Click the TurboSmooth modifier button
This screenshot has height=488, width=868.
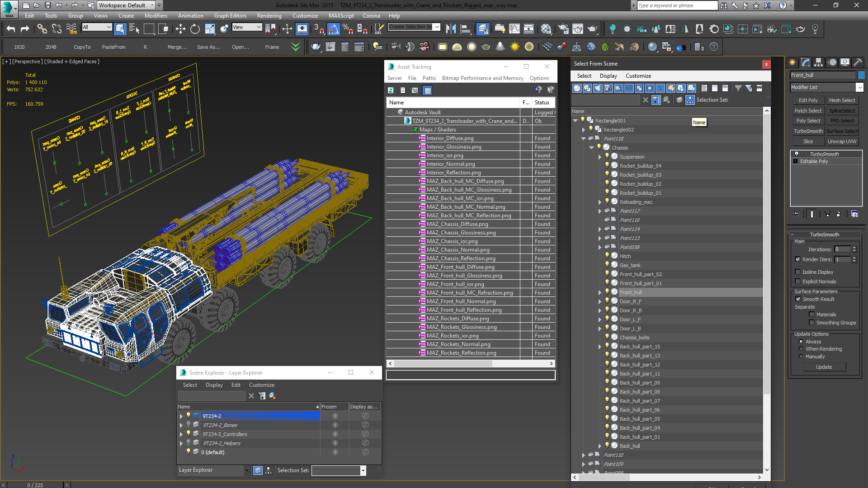point(808,131)
